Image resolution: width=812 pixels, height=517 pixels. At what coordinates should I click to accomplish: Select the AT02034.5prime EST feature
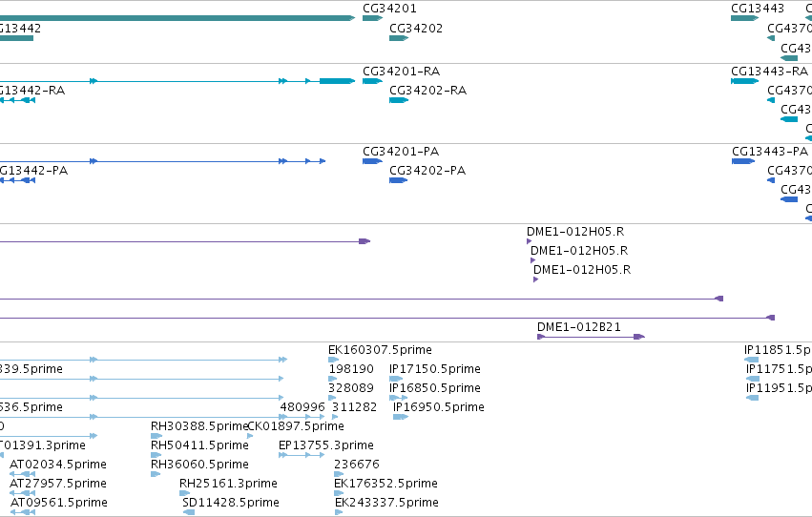pyautogui.click(x=22, y=474)
